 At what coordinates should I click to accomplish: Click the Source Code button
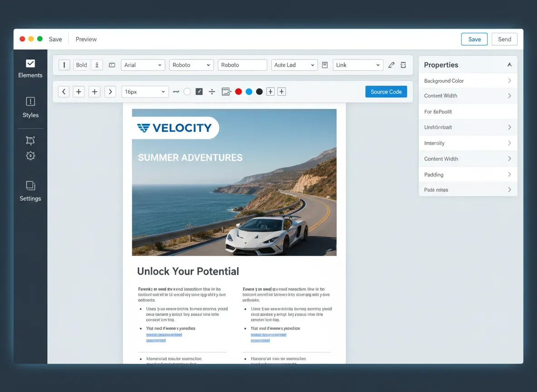pos(386,91)
